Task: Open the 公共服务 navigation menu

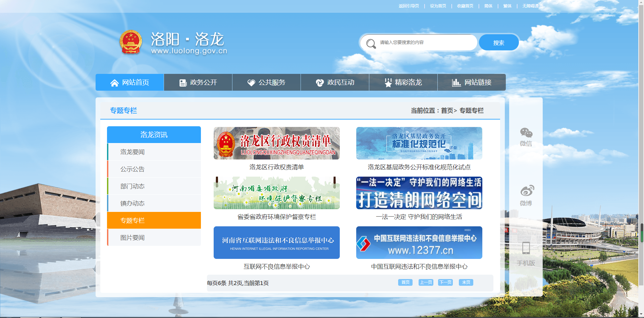Action: tap(266, 82)
